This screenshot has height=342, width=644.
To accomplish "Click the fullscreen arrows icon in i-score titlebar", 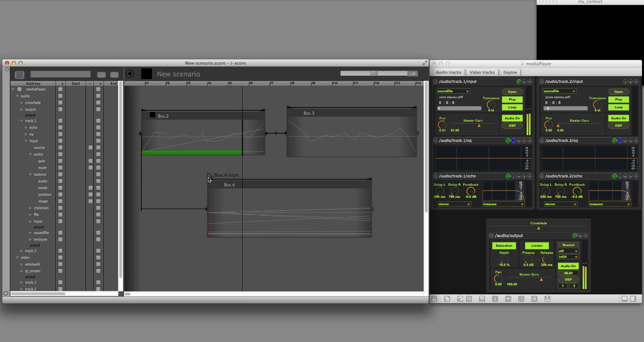I will (425, 63).
